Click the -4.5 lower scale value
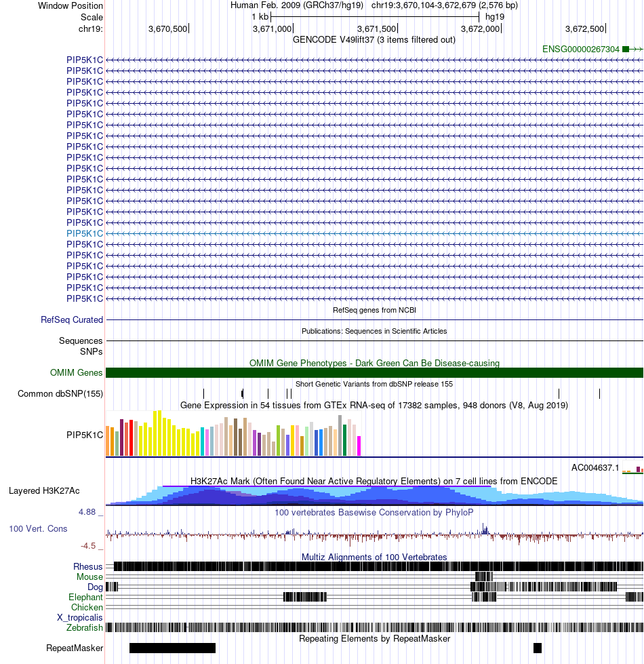The height and width of the screenshot is (664, 644). tap(88, 546)
